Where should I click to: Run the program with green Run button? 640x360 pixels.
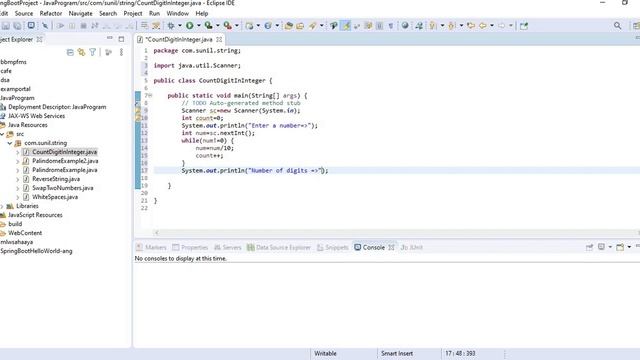(x=190, y=26)
